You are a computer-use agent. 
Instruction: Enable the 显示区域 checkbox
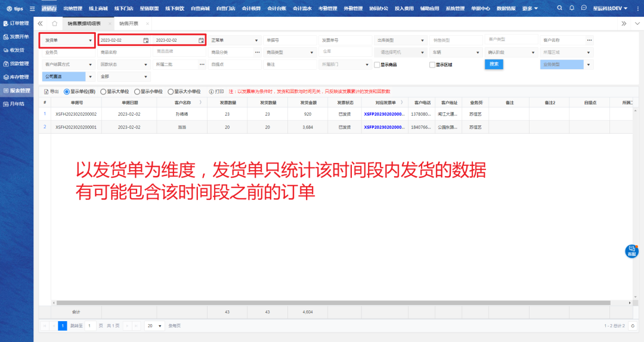(x=432, y=64)
